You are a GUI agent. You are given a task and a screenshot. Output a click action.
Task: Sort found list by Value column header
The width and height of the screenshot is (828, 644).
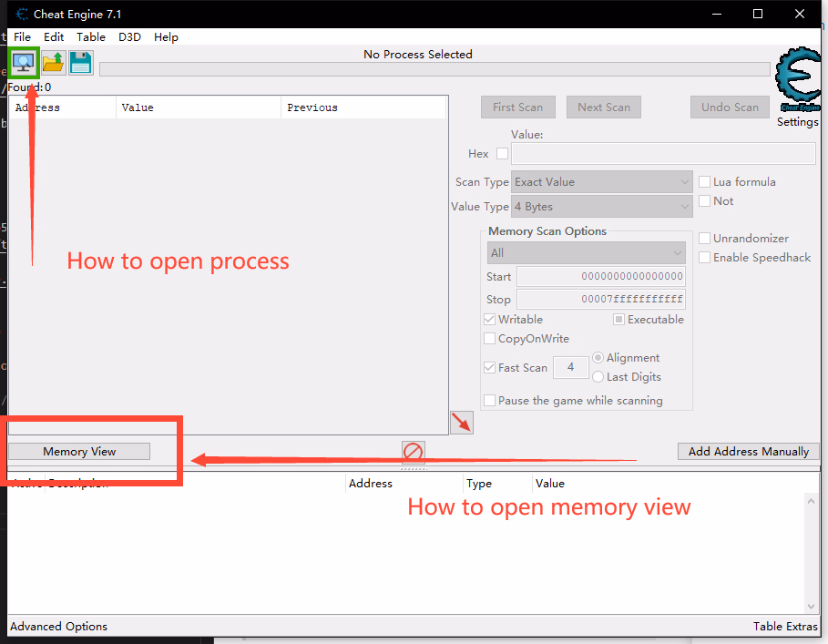(x=198, y=107)
